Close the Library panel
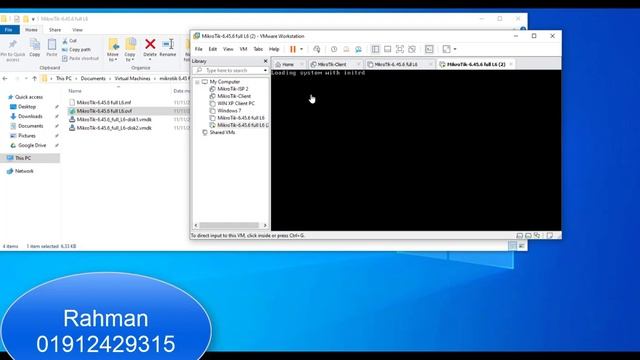 coord(265,61)
